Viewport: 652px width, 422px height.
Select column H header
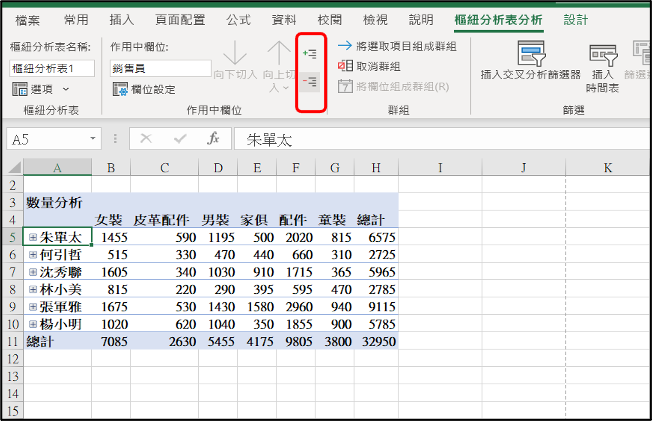376,168
